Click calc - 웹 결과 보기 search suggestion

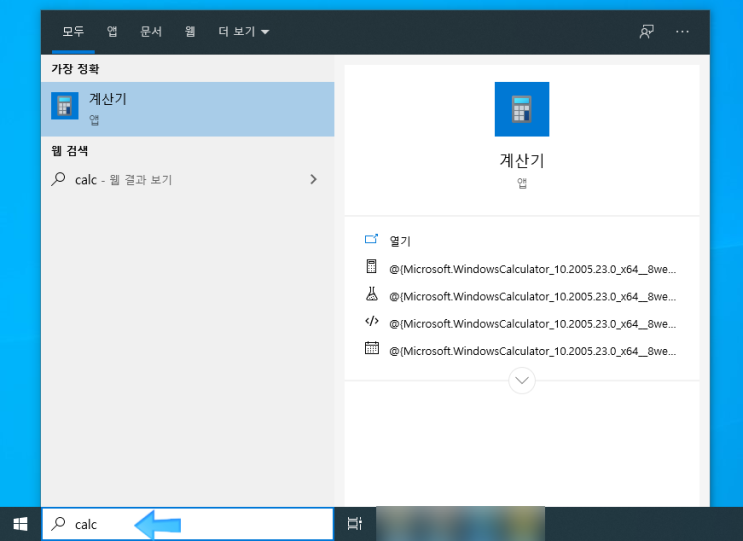[188, 180]
